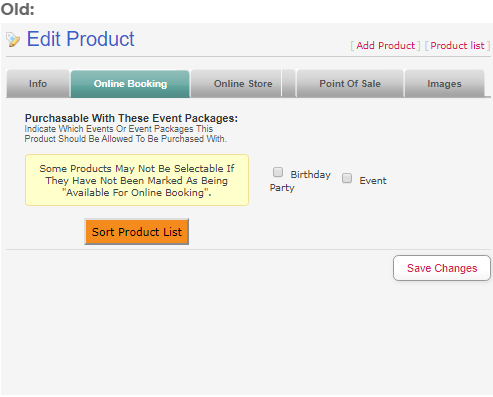
Task: Click Save Changes button
Action: click(442, 268)
